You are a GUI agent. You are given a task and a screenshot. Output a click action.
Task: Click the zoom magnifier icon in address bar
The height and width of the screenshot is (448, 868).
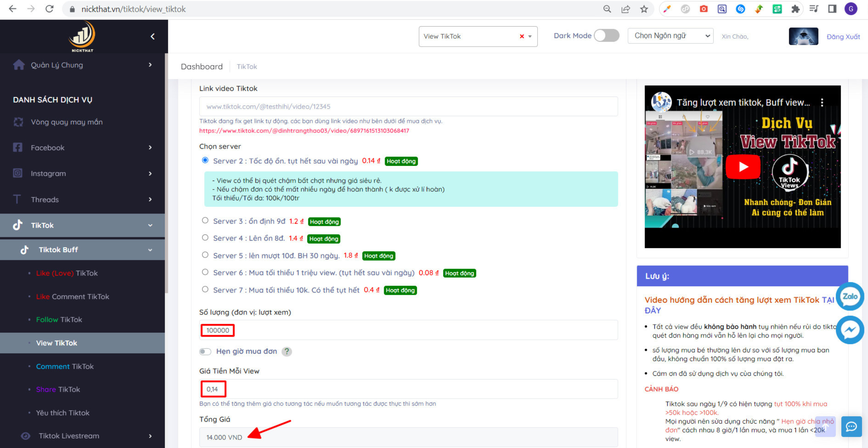point(607,9)
